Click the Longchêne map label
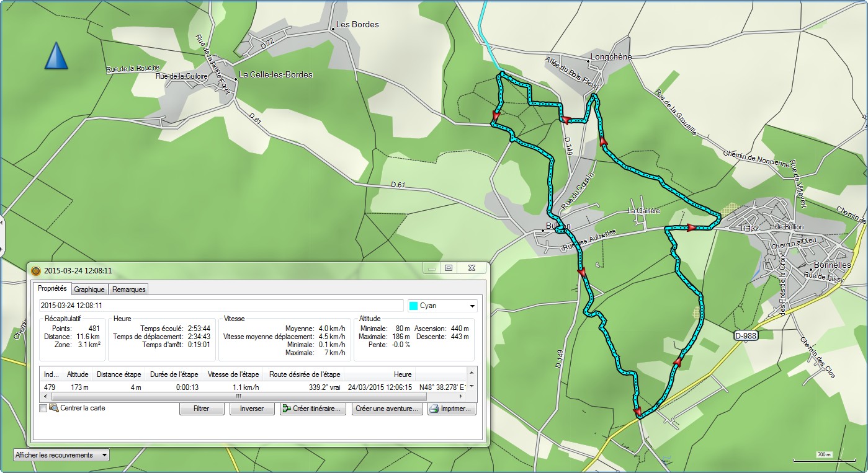This screenshot has width=868, height=473. (611, 56)
